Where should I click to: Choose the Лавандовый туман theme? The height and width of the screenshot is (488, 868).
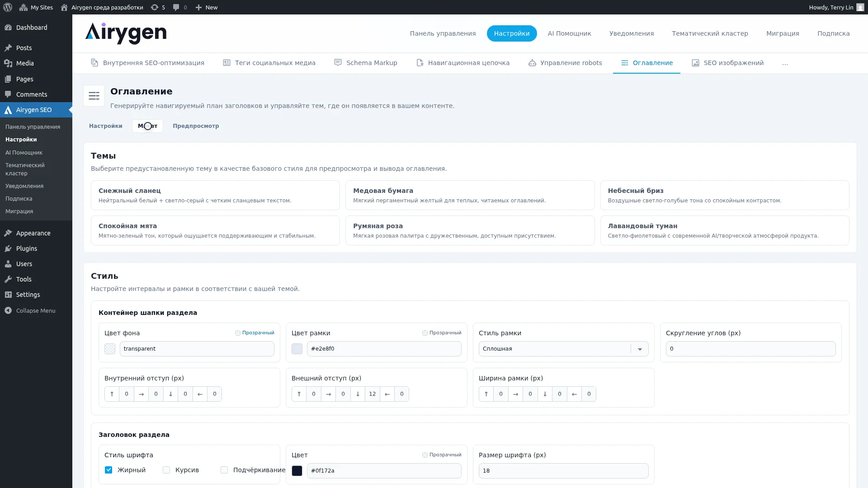coord(725,230)
